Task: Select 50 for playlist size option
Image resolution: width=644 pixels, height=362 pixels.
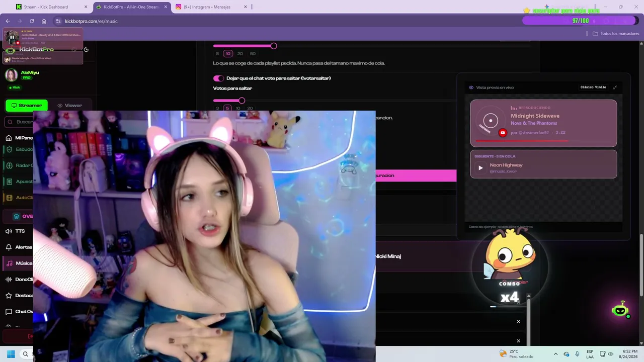Action: coord(253,54)
